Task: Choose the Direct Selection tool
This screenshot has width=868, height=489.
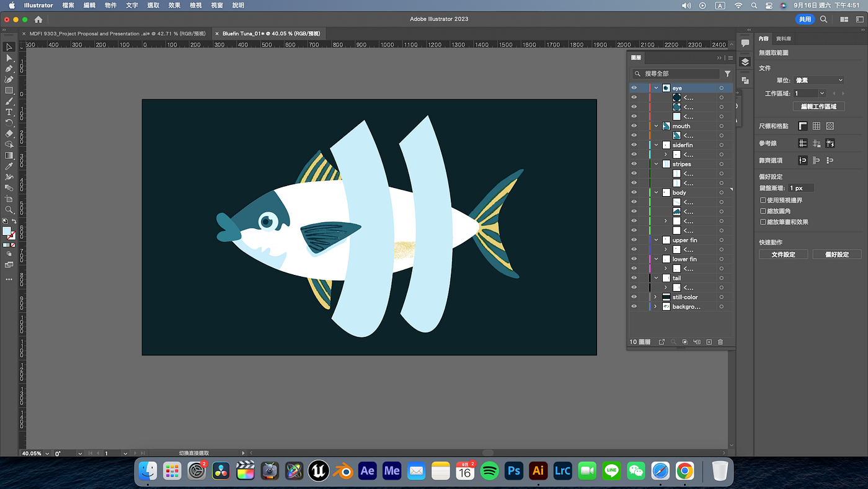Action: (9, 58)
